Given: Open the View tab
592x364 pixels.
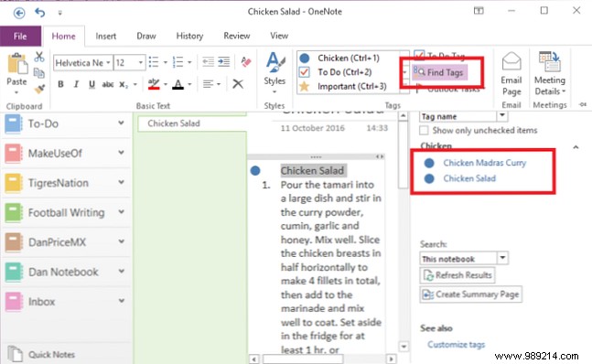Looking at the screenshot, I should coord(279,36).
